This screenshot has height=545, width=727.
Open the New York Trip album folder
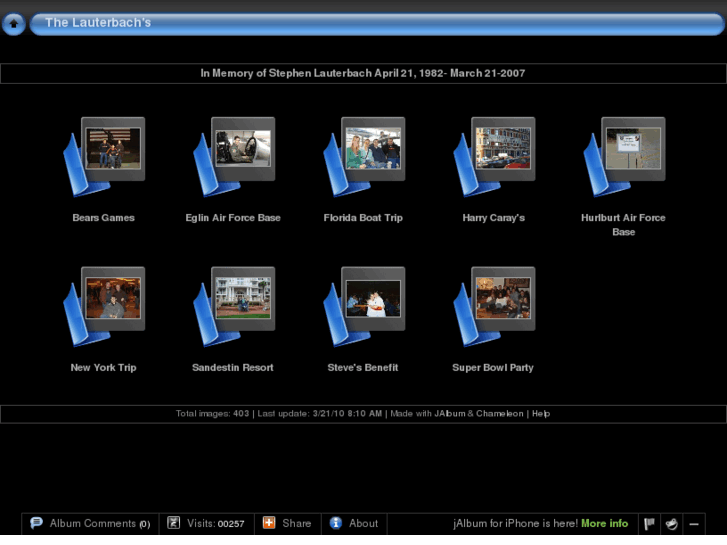point(104,307)
